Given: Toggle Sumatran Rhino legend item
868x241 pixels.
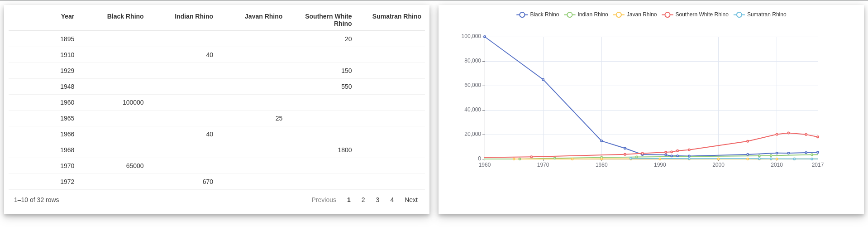Looking at the screenshot, I should [x=760, y=14].
